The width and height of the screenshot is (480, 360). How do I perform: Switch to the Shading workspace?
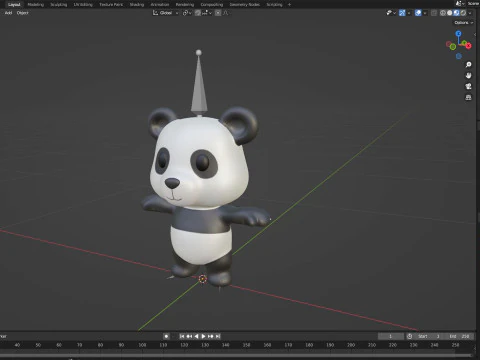[137, 4]
